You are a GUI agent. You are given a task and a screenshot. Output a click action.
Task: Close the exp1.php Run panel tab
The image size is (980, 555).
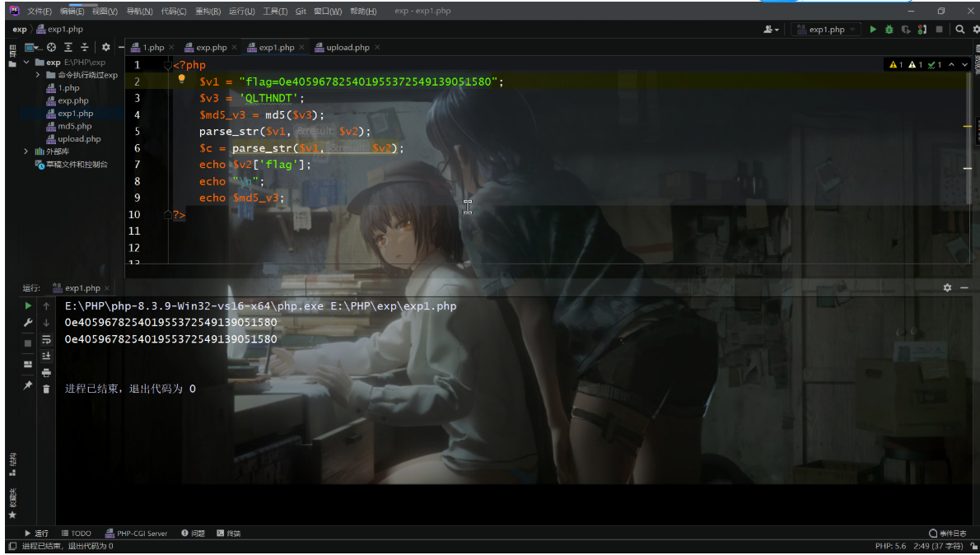point(107,288)
